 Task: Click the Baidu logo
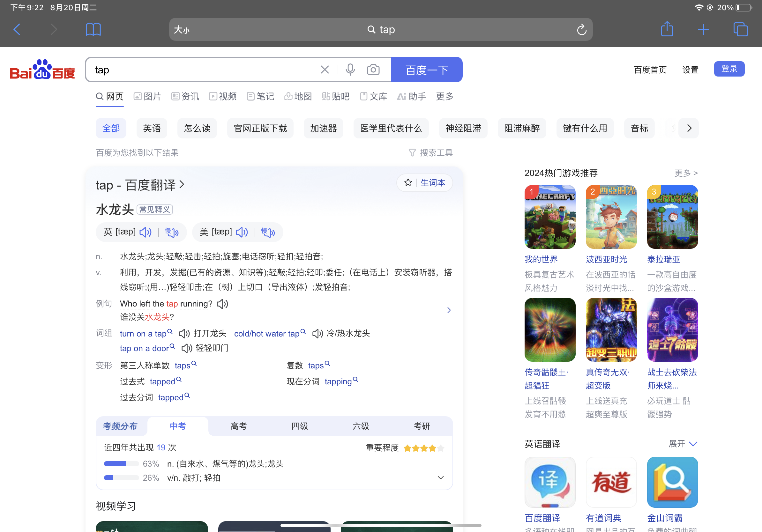(42, 70)
